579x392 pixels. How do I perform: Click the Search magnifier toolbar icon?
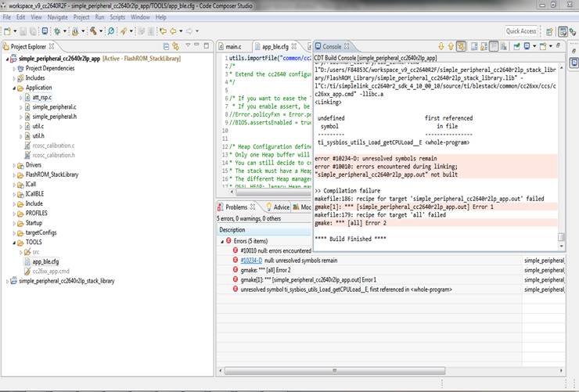[111, 31]
